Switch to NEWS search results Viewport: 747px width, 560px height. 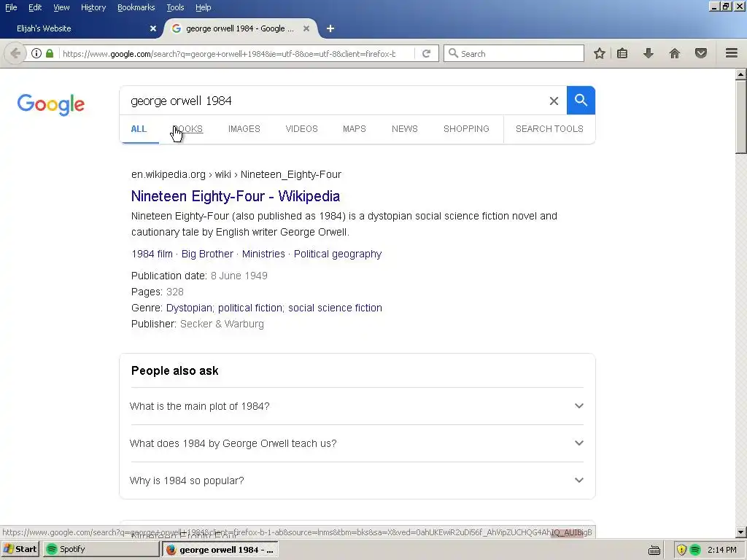pos(404,129)
